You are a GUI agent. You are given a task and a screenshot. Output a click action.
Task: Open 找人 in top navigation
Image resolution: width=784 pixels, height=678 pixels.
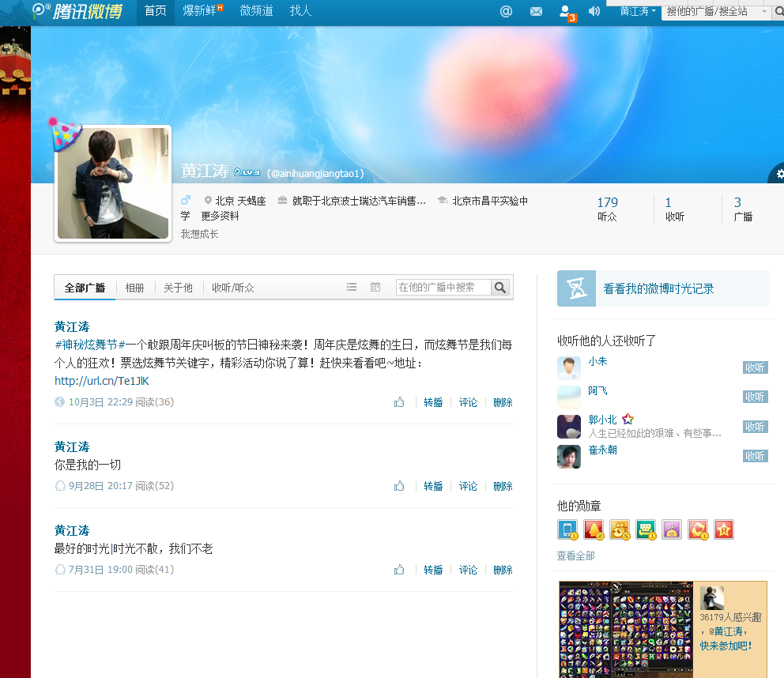tap(300, 11)
